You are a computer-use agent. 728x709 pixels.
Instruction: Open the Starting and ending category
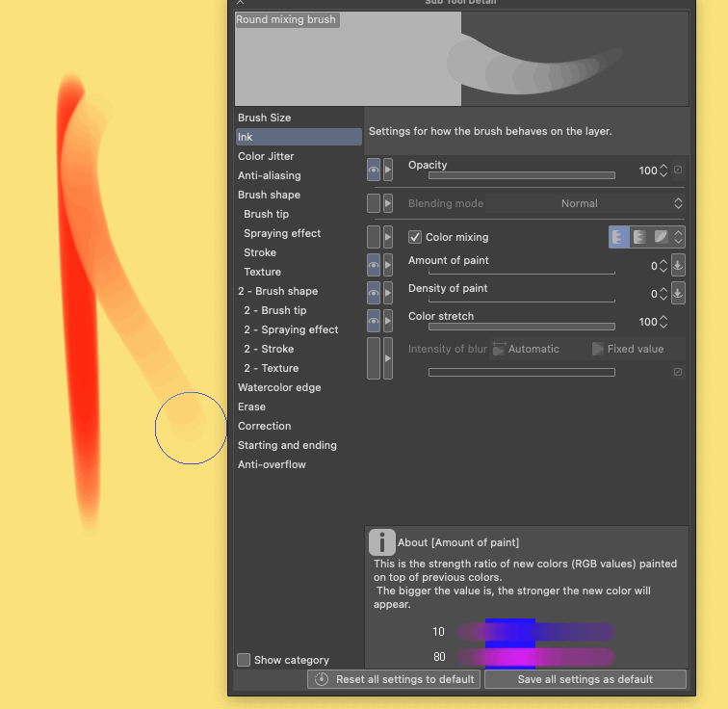tap(299, 445)
